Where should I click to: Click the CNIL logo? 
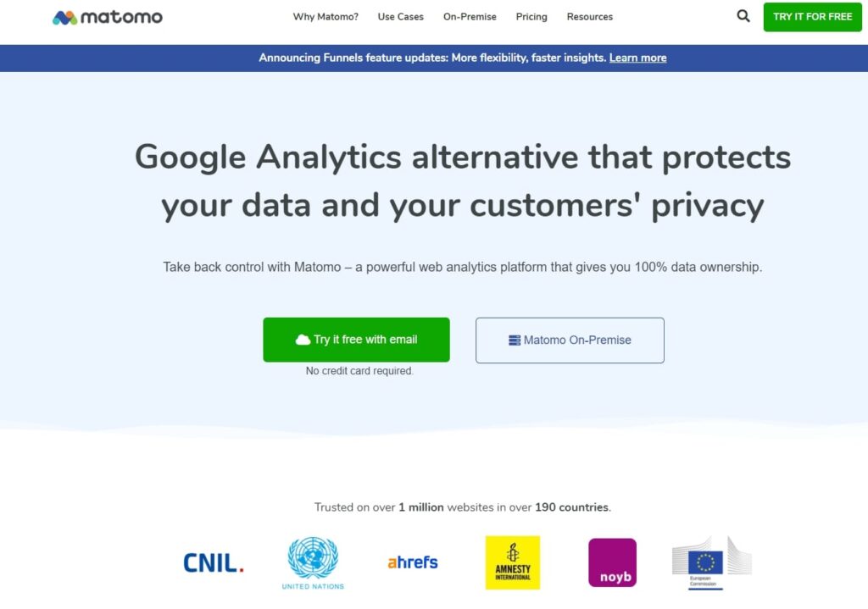[214, 562]
